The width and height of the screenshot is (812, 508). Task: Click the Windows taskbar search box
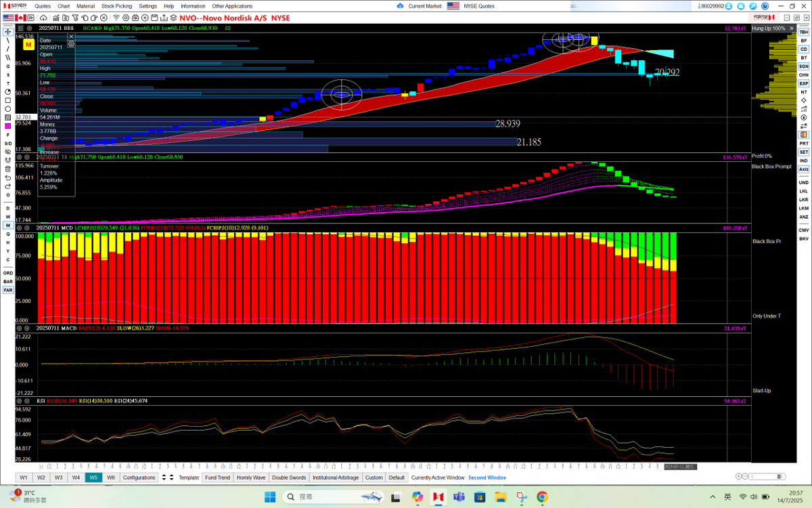point(334,496)
